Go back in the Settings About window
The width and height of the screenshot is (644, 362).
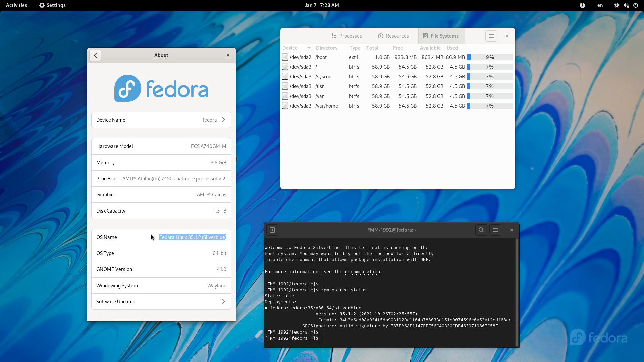coord(95,55)
